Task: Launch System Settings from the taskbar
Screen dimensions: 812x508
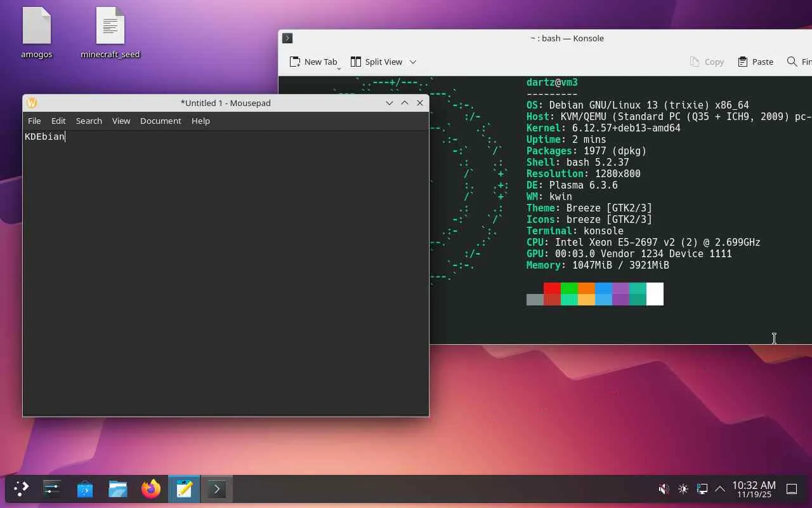Action: tap(52, 489)
